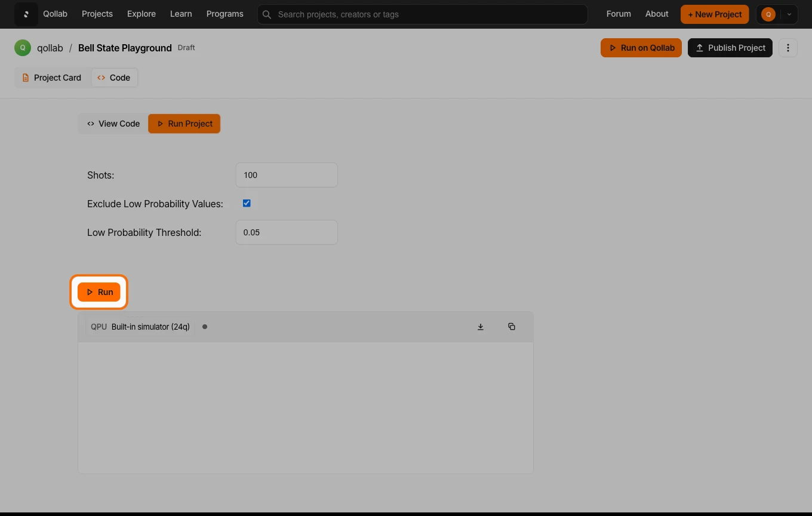This screenshot has width=812, height=516.
Task: Click the search magnifier icon
Action: click(x=267, y=14)
